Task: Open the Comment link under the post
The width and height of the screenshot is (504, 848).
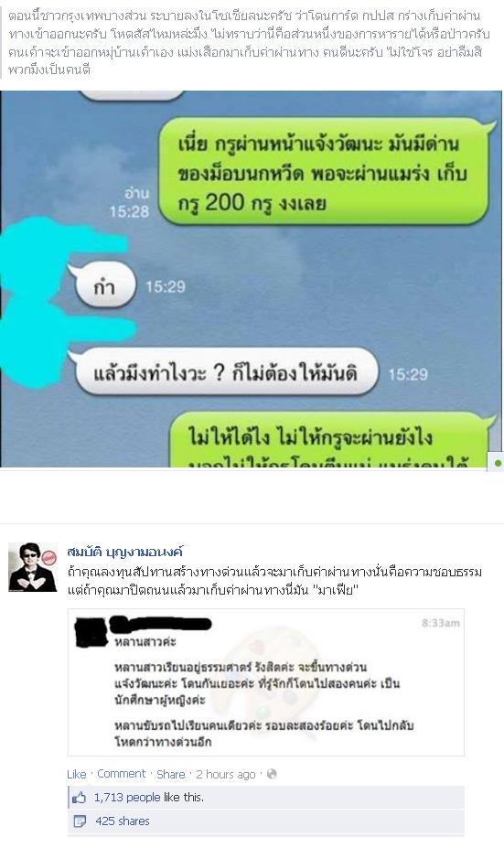Action: (x=121, y=774)
